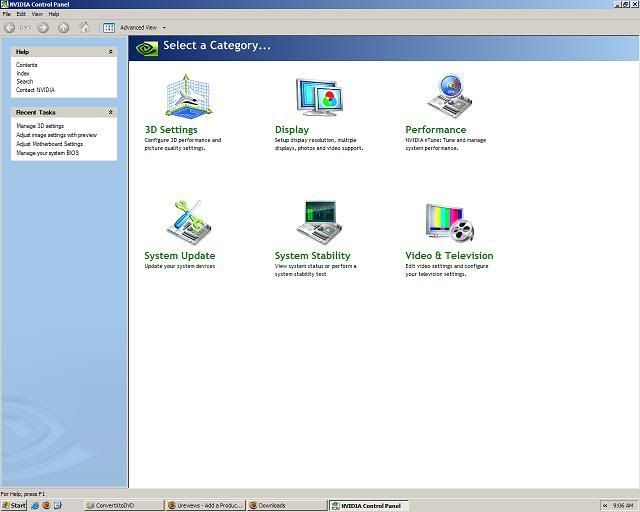
Task: Open the Display heading link
Action: tap(292, 130)
